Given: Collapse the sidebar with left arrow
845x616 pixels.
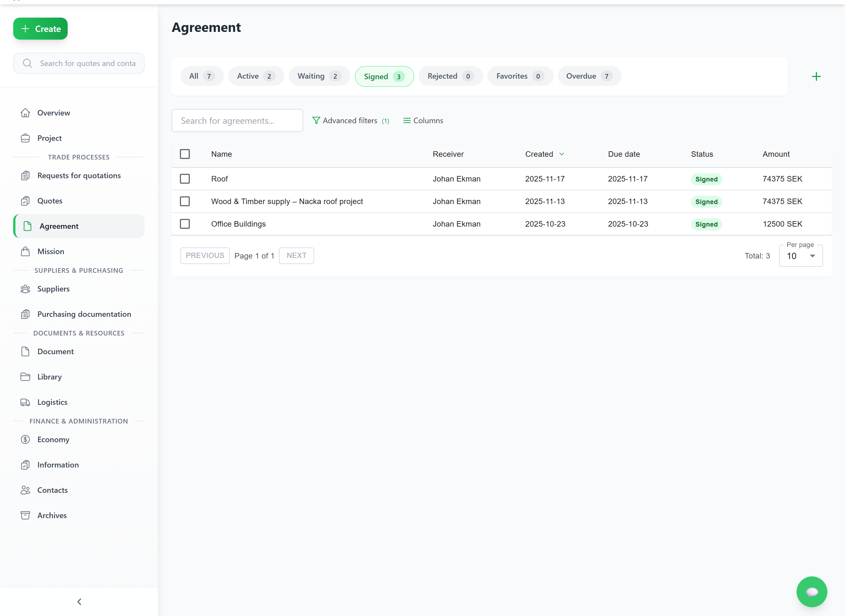Looking at the screenshot, I should point(79,601).
